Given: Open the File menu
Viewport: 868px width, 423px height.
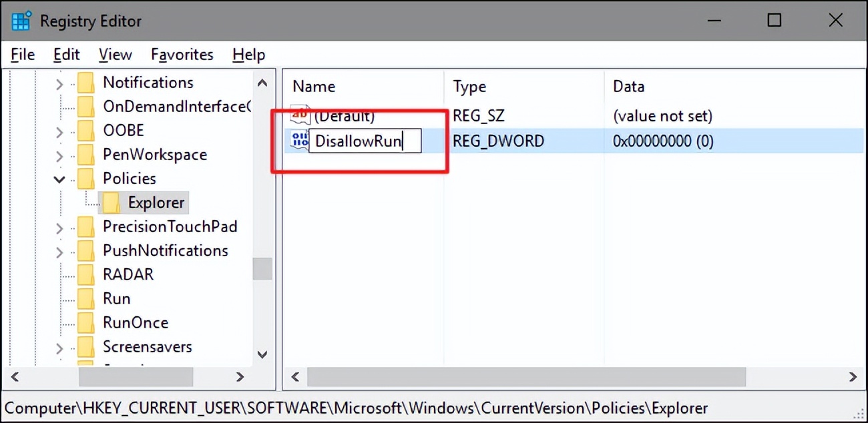Looking at the screenshot, I should click(x=22, y=54).
